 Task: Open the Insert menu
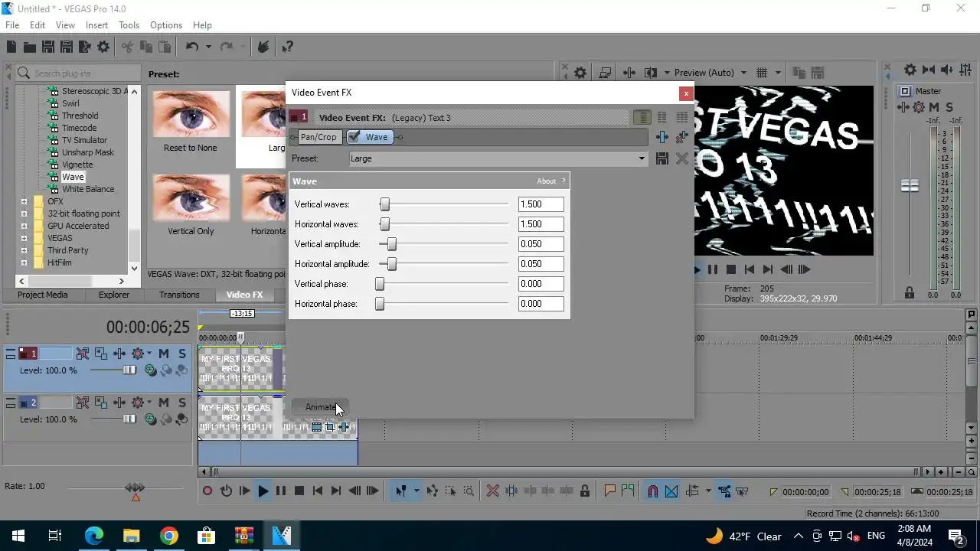(x=96, y=25)
